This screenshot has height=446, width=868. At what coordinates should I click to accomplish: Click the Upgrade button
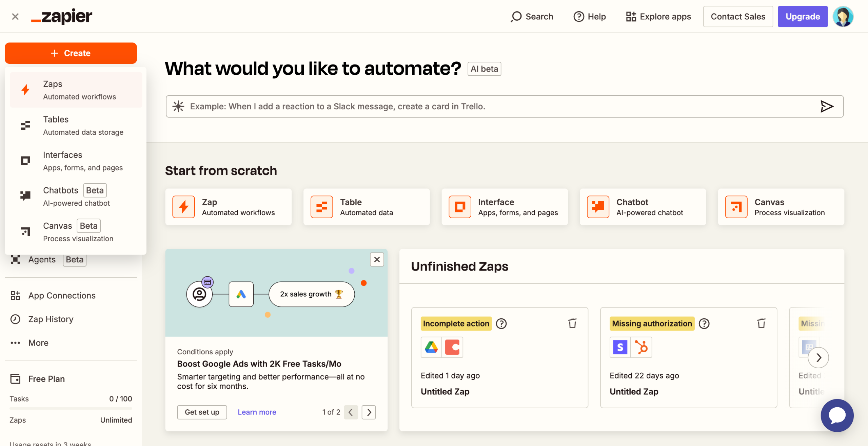802,17
